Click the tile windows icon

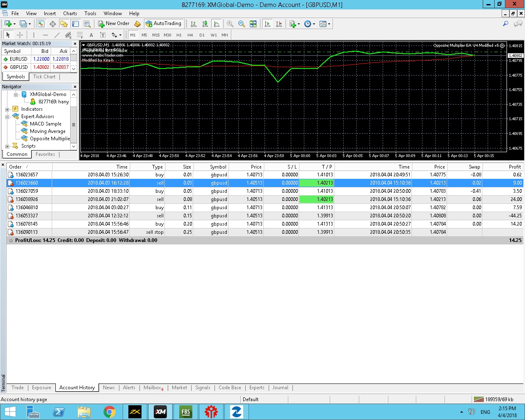click(253, 24)
